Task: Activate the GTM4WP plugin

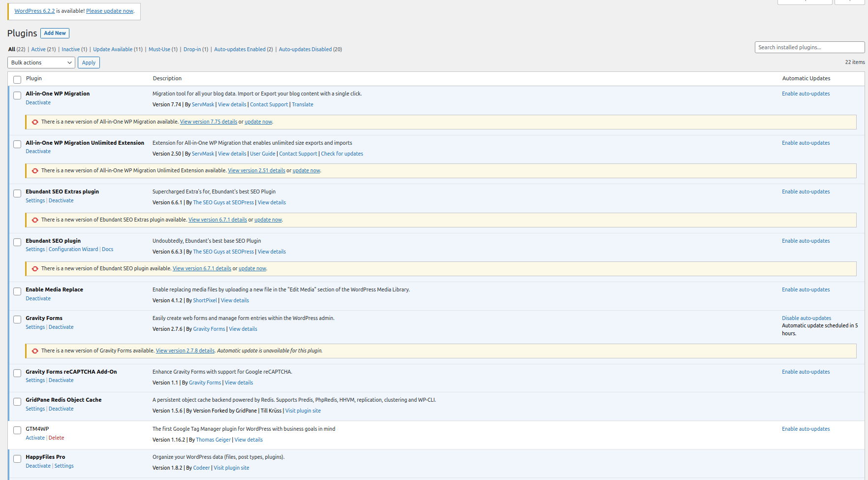Action: click(35, 438)
